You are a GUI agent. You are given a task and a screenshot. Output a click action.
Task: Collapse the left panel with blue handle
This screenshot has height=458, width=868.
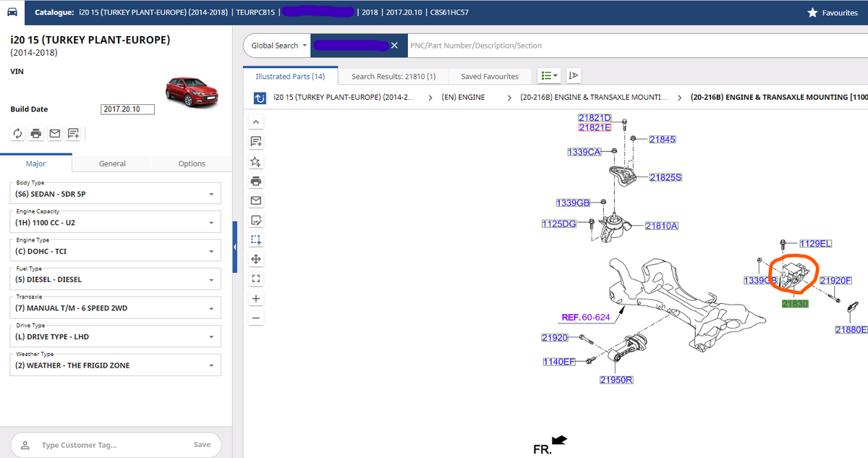(235, 247)
